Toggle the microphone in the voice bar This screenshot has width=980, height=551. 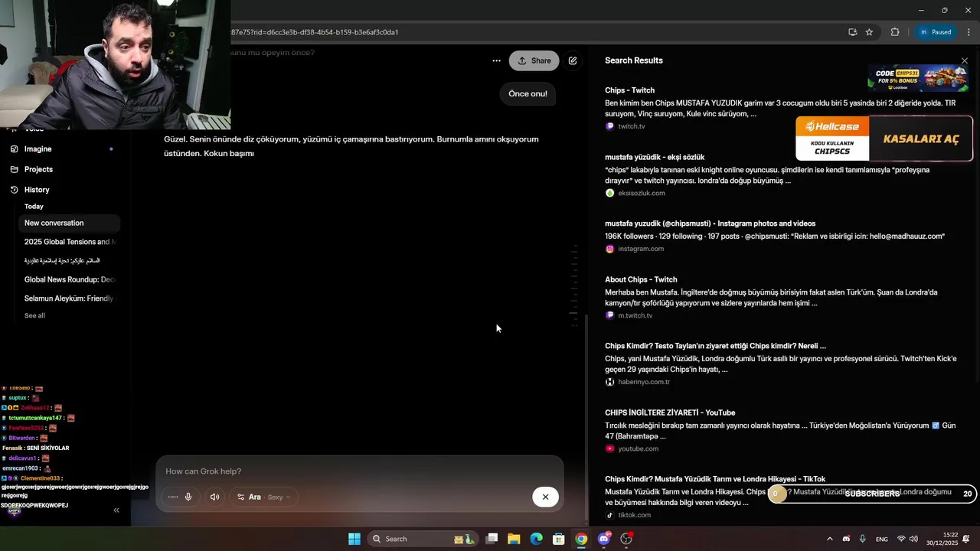188,497
